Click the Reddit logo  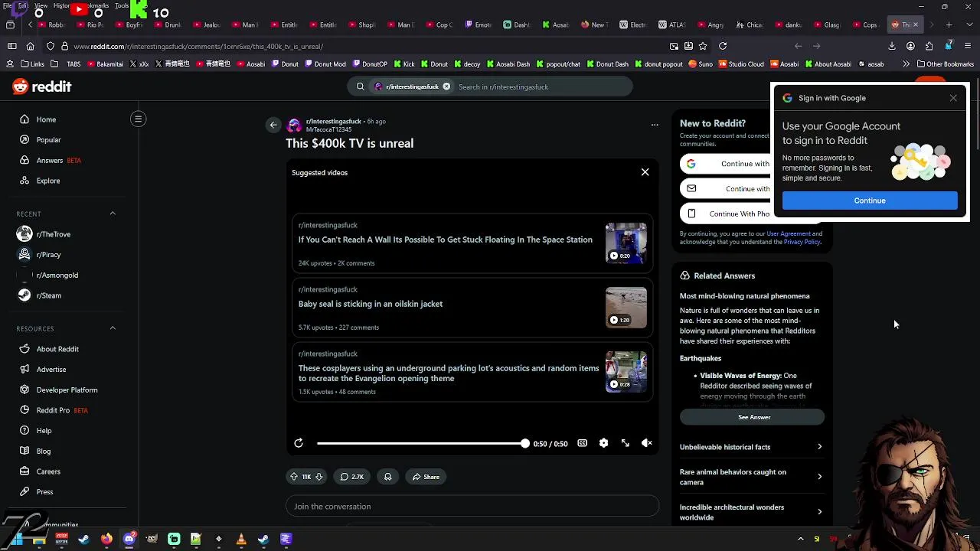coord(42,86)
